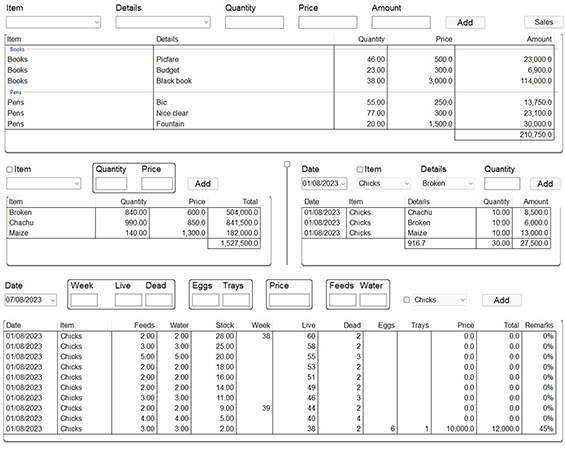This screenshot has height=452, width=565.
Task: Click the Dead input field
Action: 159,300
